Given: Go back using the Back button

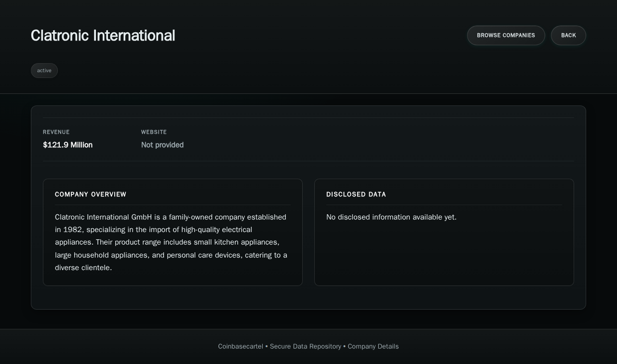Looking at the screenshot, I should [568, 36].
